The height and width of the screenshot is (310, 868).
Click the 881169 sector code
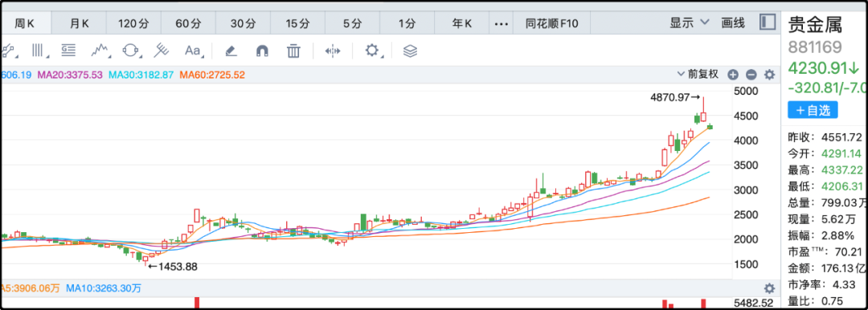814,47
